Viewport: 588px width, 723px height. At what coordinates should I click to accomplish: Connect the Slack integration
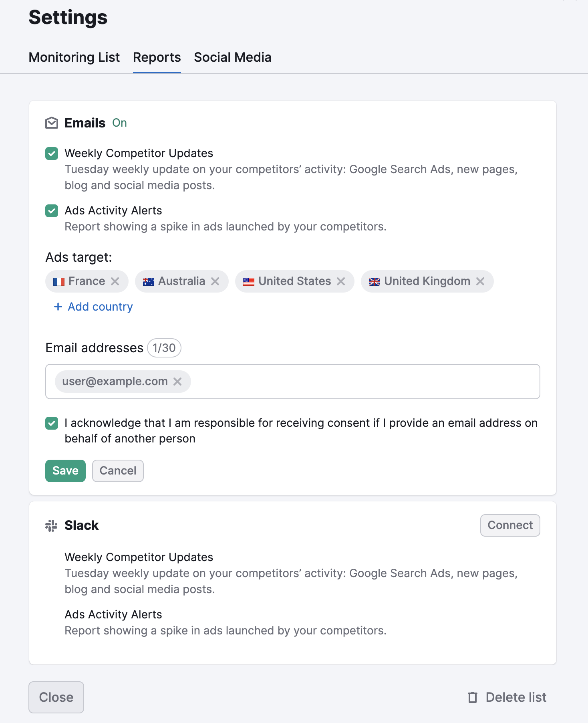510,525
